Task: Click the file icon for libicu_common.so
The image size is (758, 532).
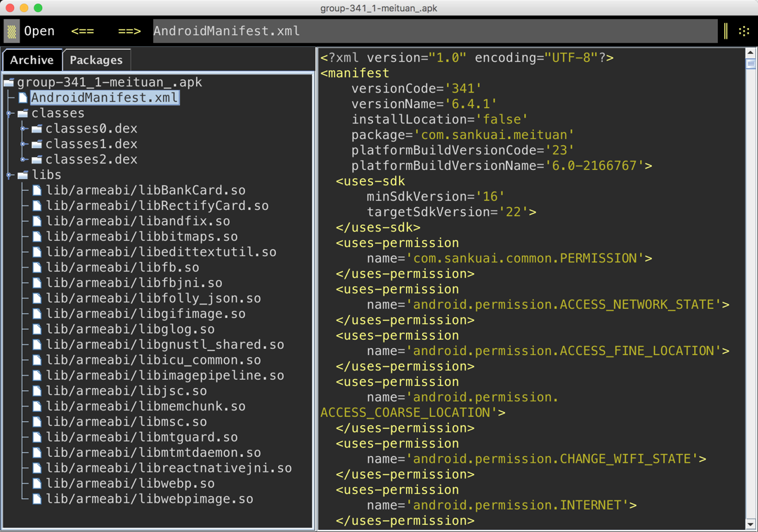Action: (37, 360)
